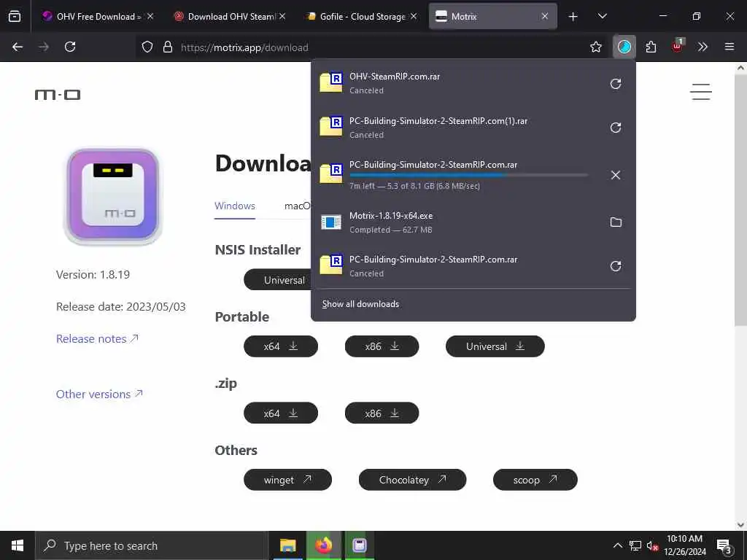Image resolution: width=747 pixels, height=560 pixels.
Task: Download .zip x86 package
Action: point(382,413)
